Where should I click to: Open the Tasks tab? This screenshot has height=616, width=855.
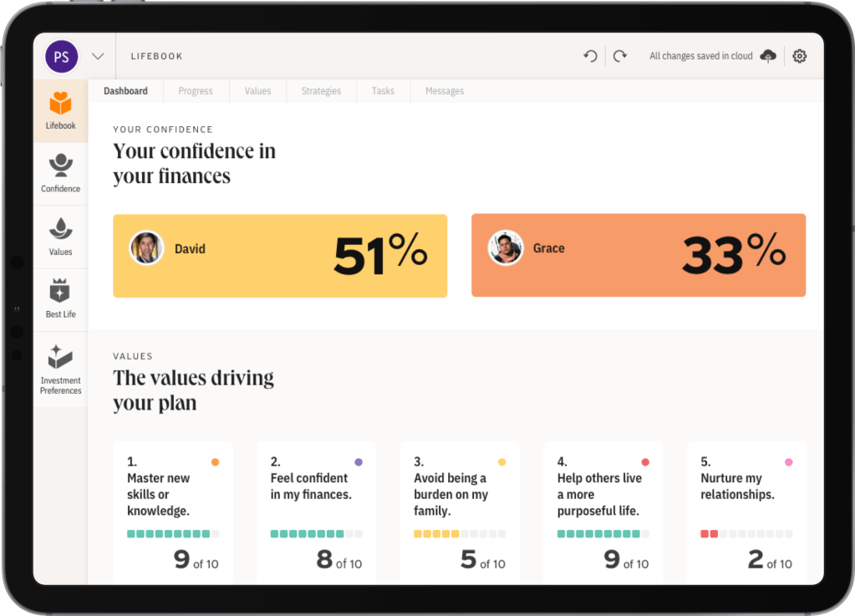click(383, 91)
